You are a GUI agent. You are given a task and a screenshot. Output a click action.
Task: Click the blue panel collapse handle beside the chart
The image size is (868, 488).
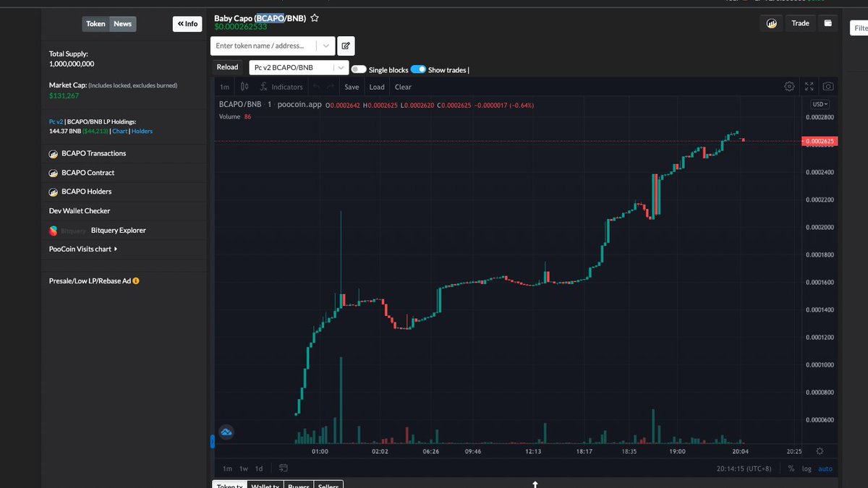point(213,441)
